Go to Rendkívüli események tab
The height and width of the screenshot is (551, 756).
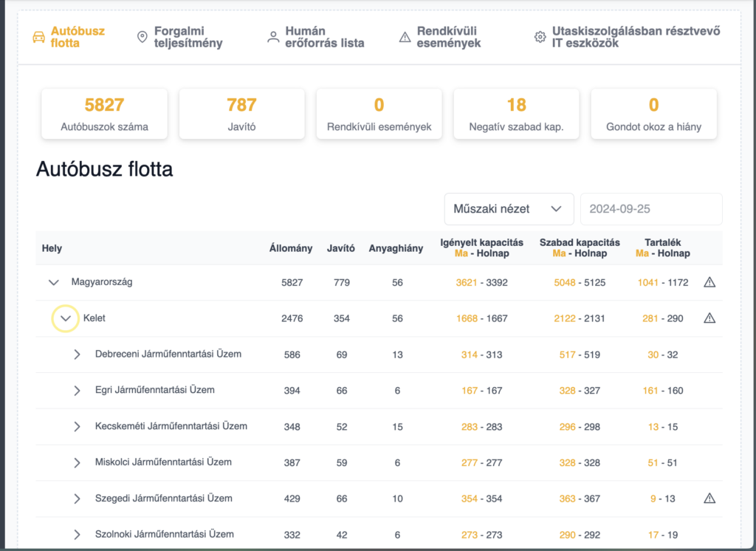coord(440,37)
